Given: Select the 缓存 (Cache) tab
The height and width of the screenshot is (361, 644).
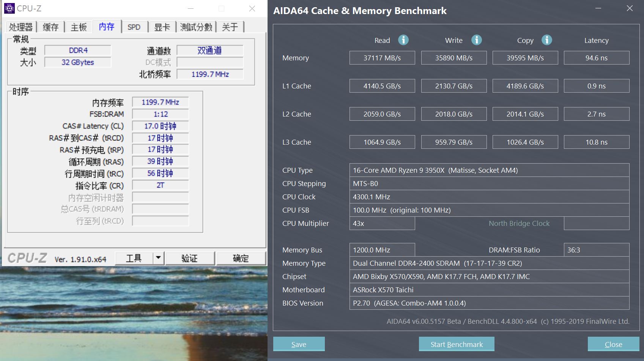Looking at the screenshot, I should (x=50, y=27).
